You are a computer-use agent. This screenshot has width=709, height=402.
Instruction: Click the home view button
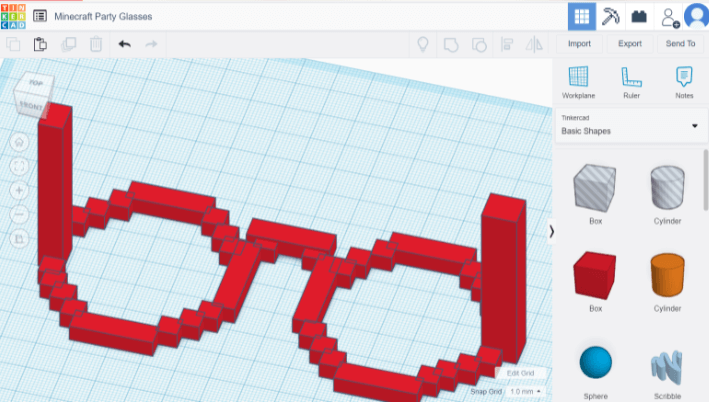(x=19, y=142)
